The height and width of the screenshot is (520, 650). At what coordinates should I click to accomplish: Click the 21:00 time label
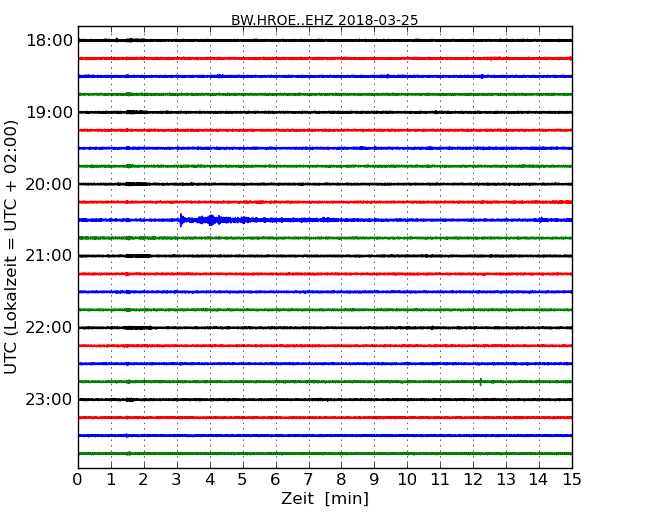click(x=49, y=256)
